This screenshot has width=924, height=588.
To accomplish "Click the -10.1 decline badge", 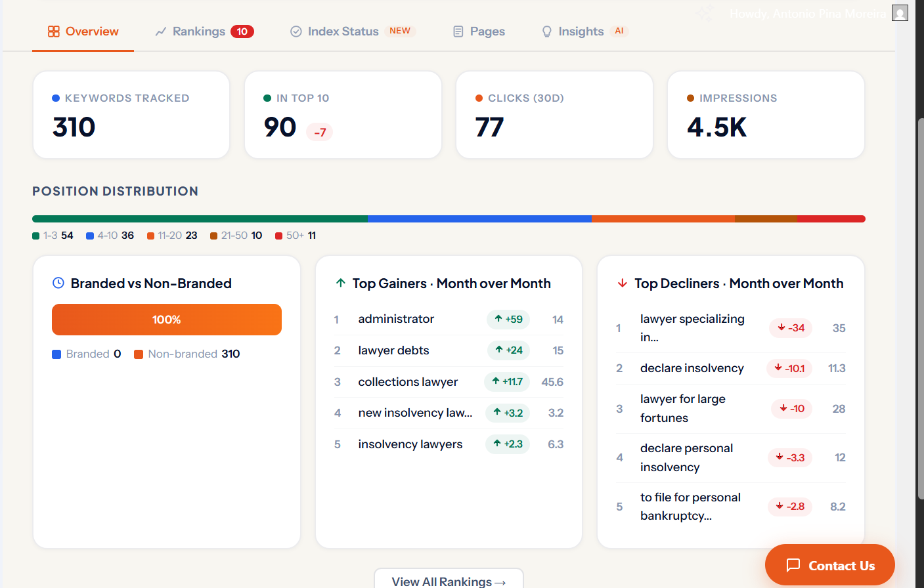I will click(x=789, y=368).
